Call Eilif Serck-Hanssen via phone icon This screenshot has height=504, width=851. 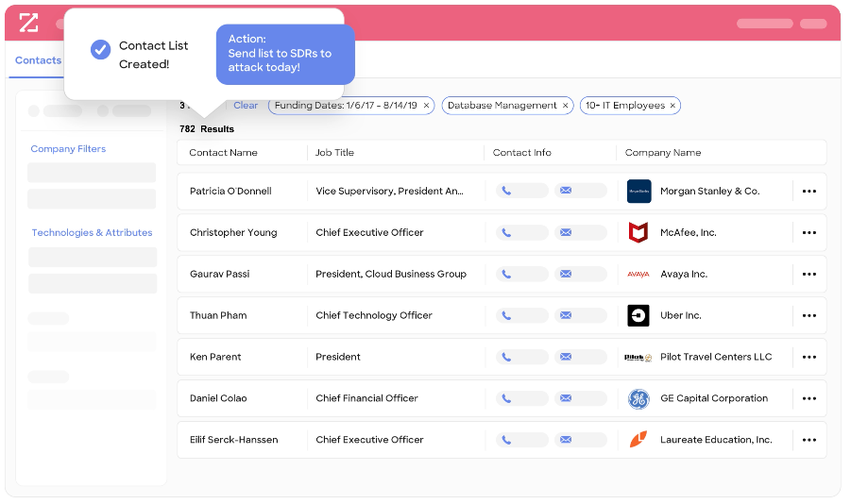pos(506,440)
